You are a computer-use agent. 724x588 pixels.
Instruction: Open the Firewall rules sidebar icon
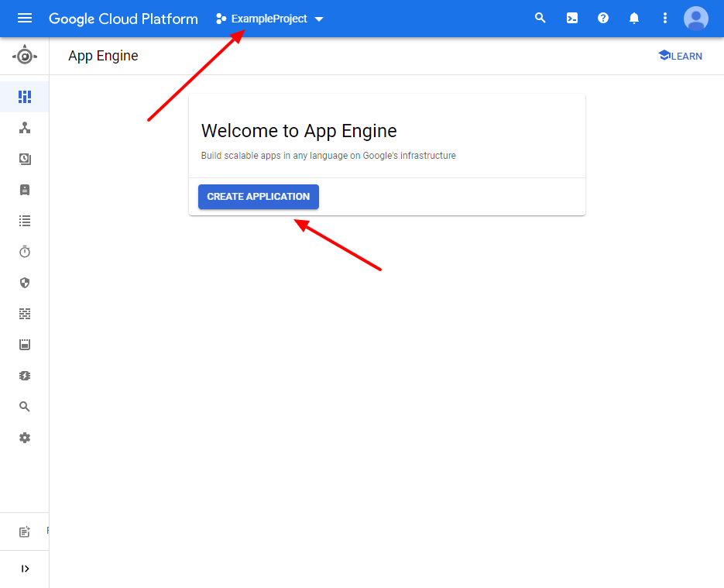click(x=25, y=314)
